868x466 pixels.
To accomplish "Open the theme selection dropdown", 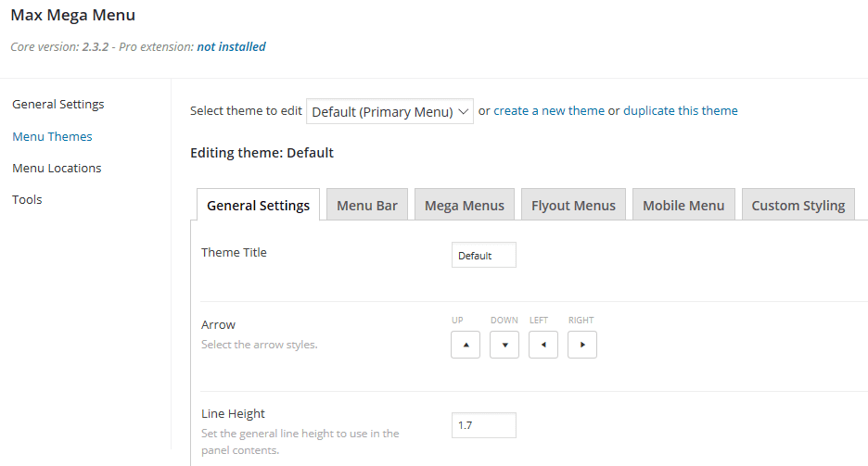I will pos(389,111).
